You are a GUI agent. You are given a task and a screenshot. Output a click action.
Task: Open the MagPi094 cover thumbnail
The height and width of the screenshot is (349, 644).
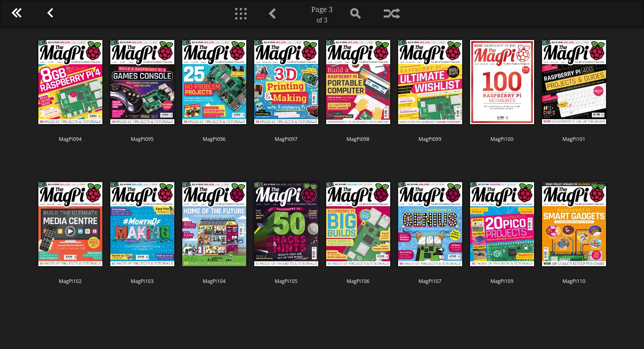pyautogui.click(x=70, y=82)
